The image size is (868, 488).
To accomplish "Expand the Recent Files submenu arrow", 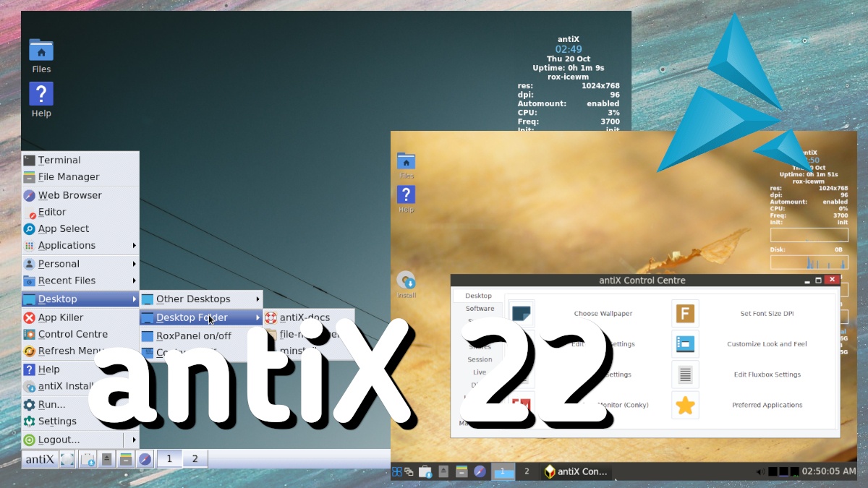I will 135,281.
